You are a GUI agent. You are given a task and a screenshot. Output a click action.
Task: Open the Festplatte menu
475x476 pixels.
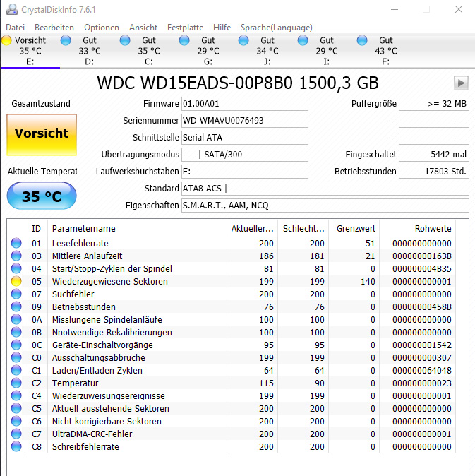click(x=186, y=28)
